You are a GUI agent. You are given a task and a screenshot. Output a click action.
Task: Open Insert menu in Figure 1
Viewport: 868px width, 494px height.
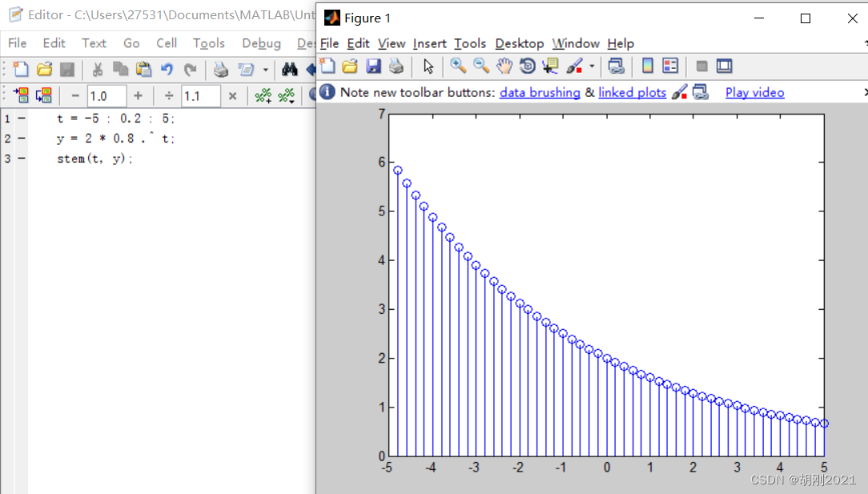(x=429, y=43)
